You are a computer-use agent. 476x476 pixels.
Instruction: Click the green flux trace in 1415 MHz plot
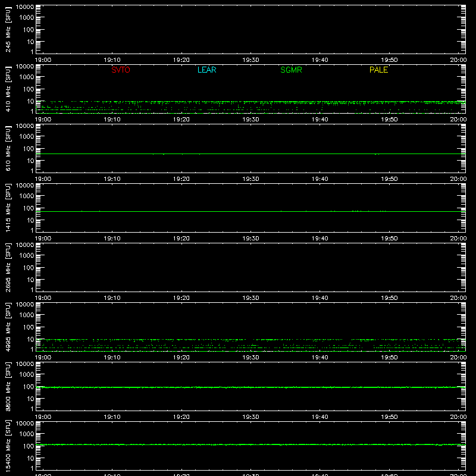[250, 211]
